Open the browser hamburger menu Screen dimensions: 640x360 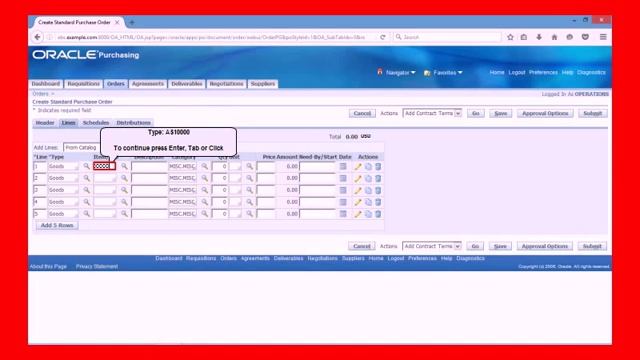point(603,37)
